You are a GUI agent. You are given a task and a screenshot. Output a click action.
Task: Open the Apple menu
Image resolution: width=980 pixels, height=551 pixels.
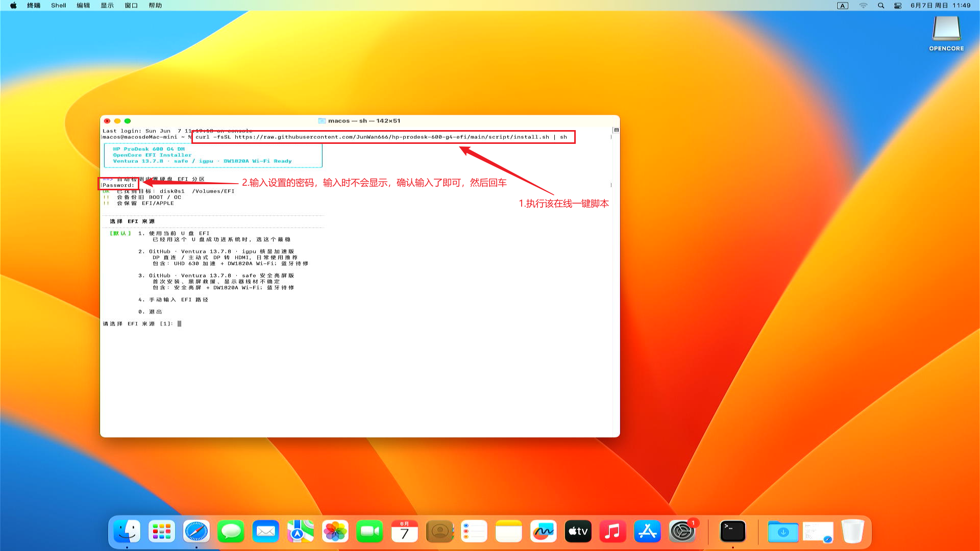[x=13, y=6]
